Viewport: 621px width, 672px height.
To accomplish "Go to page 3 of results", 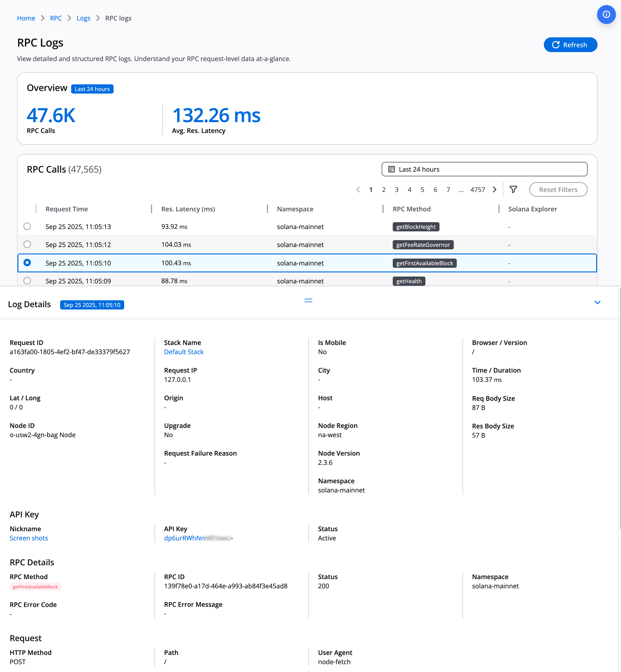I will 396,190.
